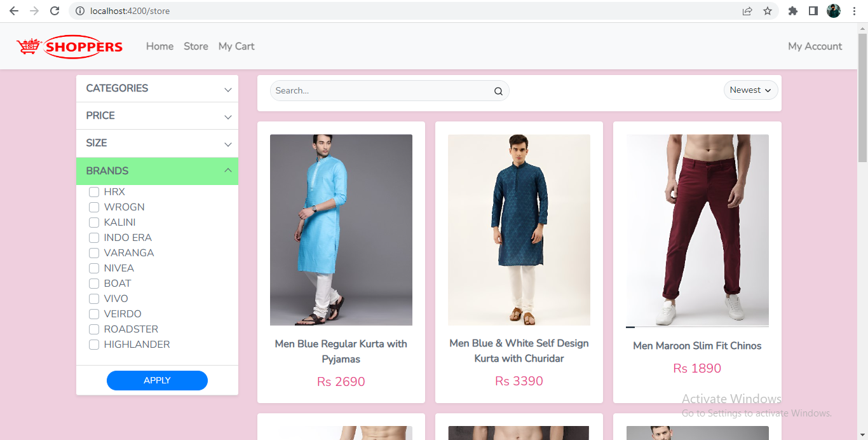Click the page reload icon
868x440 pixels.
coord(55,11)
